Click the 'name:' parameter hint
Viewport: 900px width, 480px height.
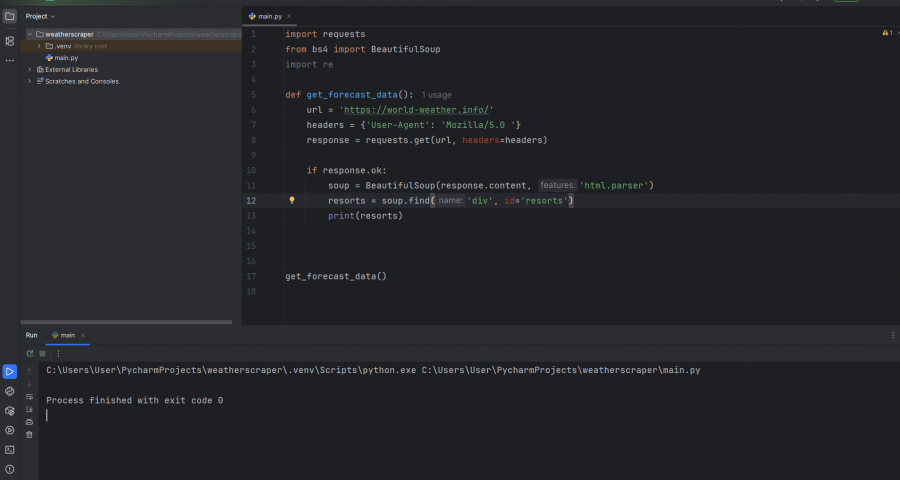[x=451, y=200]
